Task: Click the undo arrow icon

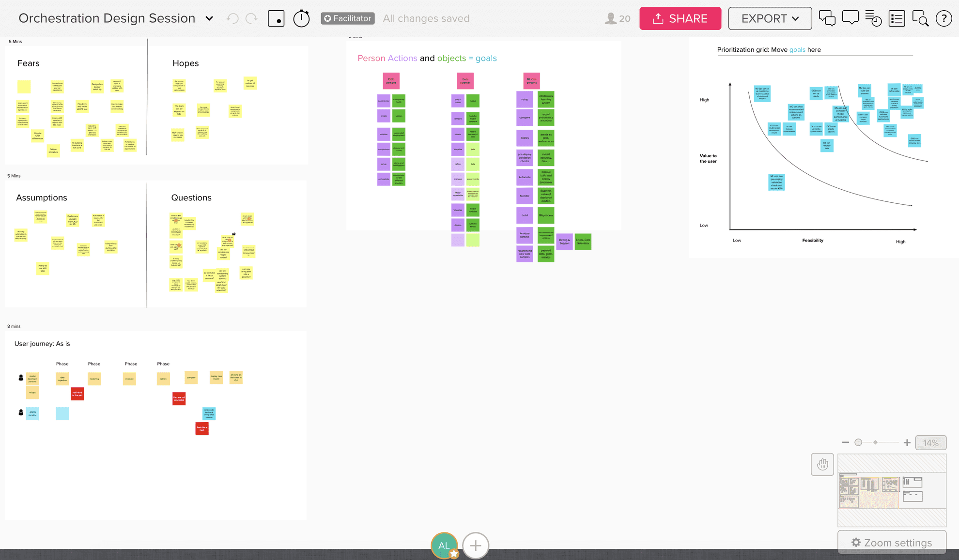Action: pyautogui.click(x=232, y=18)
